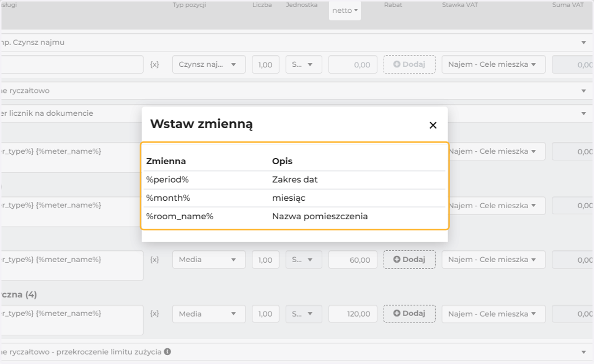Screen dimensions: 594x364
Task: Open the VAT rate dropdown in the 60,00 row
Action: coord(494,260)
